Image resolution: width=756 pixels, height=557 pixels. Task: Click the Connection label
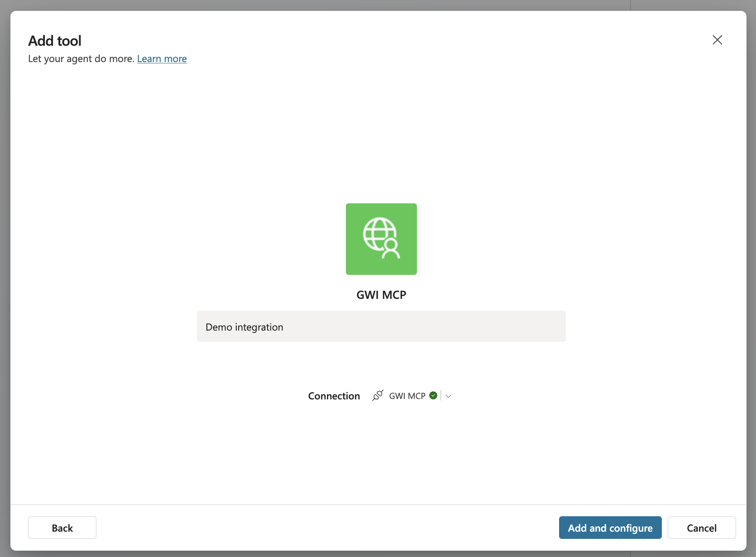[334, 396]
